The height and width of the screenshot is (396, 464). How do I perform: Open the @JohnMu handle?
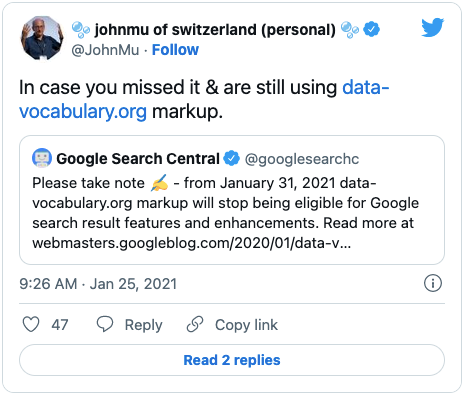click(x=105, y=50)
